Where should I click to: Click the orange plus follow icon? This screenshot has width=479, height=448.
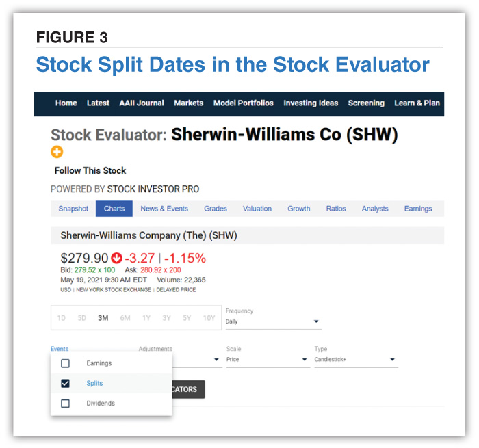(57, 152)
